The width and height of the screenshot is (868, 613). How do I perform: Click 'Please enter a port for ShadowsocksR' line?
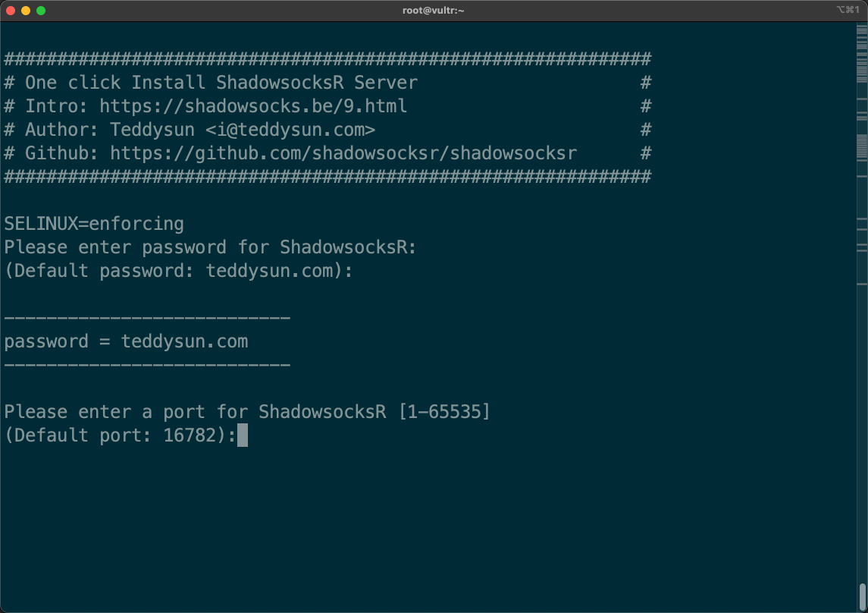click(200, 412)
